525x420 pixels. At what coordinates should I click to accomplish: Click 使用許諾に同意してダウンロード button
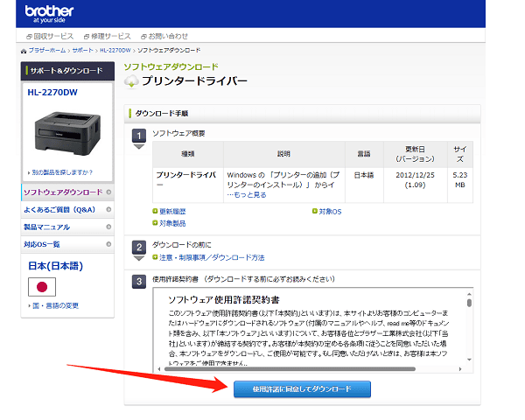302,389
